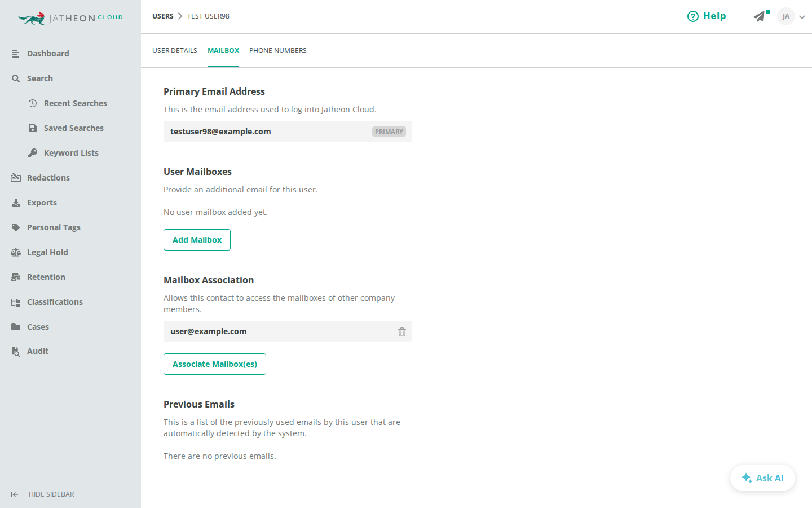Open Classifications menu item
Screen dimensions: 812x508
tap(55, 302)
